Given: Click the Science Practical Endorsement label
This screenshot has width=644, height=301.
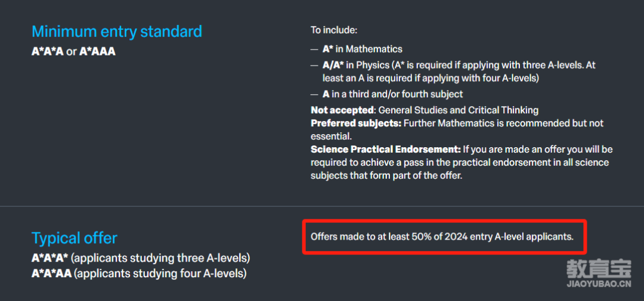Looking at the screenshot, I should pos(386,149).
